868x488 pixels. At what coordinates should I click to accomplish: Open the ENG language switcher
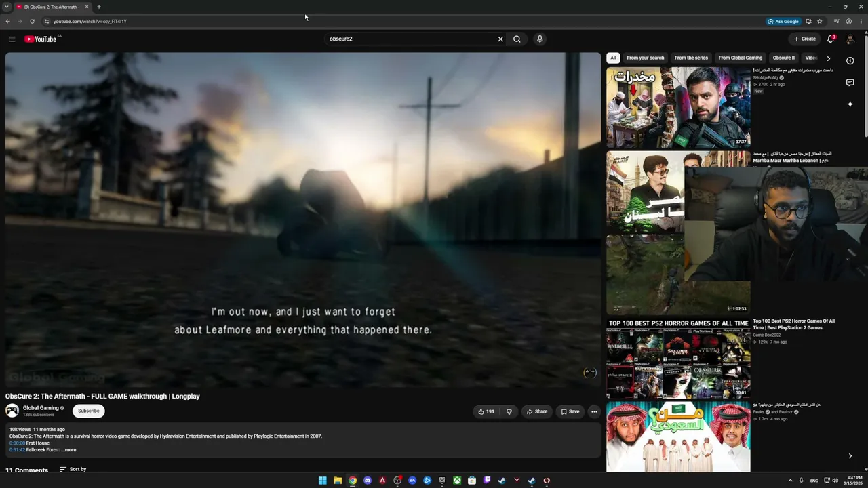814,481
